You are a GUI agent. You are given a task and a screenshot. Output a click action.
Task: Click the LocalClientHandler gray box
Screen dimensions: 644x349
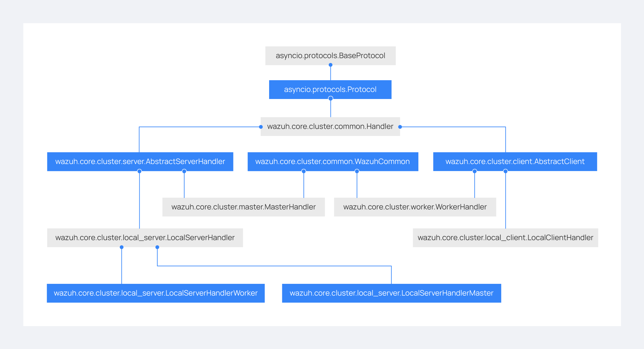[x=505, y=238]
